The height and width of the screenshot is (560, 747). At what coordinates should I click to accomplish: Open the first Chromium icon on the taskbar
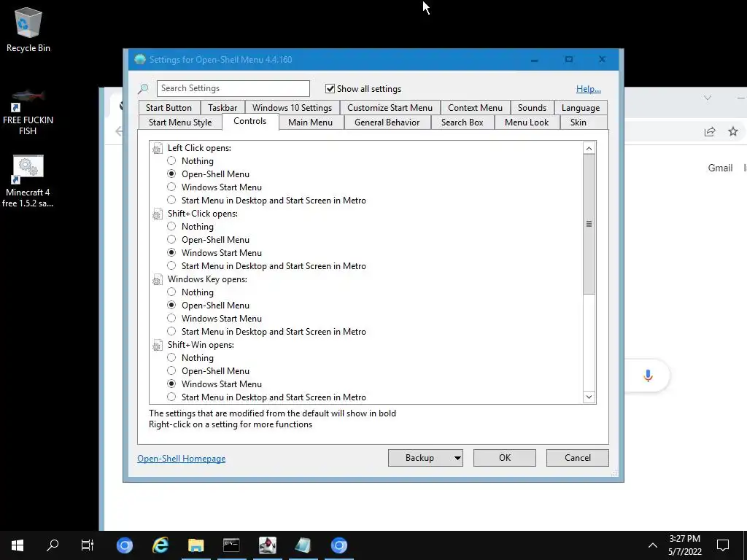pos(124,545)
